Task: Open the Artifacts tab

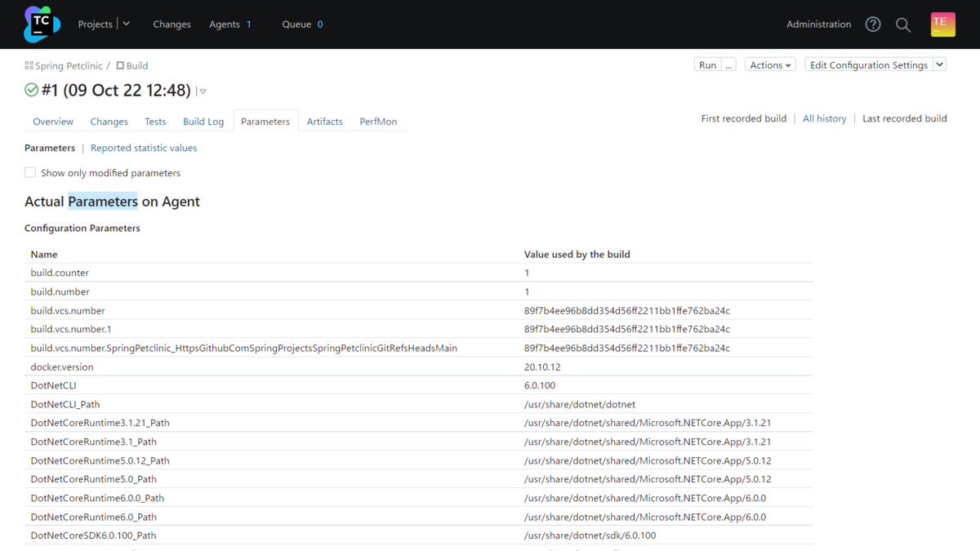Action: click(324, 122)
